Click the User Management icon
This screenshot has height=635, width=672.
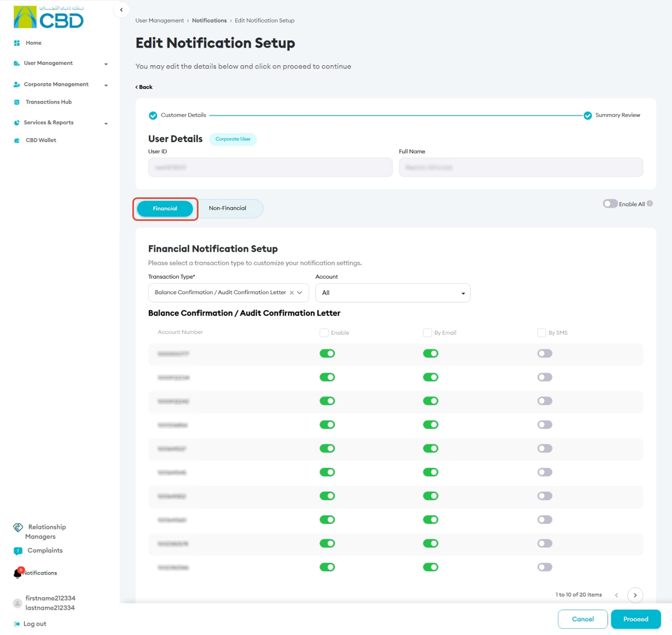(x=17, y=63)
